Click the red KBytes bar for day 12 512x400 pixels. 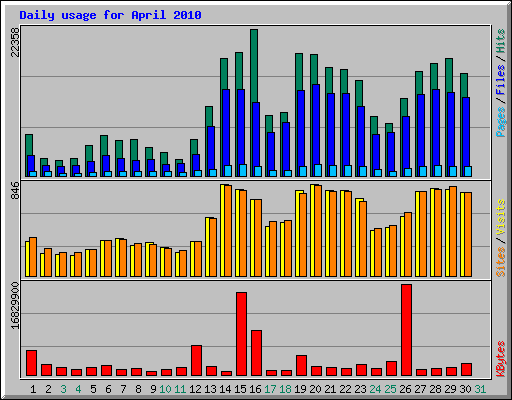click(x=196, y=361)
